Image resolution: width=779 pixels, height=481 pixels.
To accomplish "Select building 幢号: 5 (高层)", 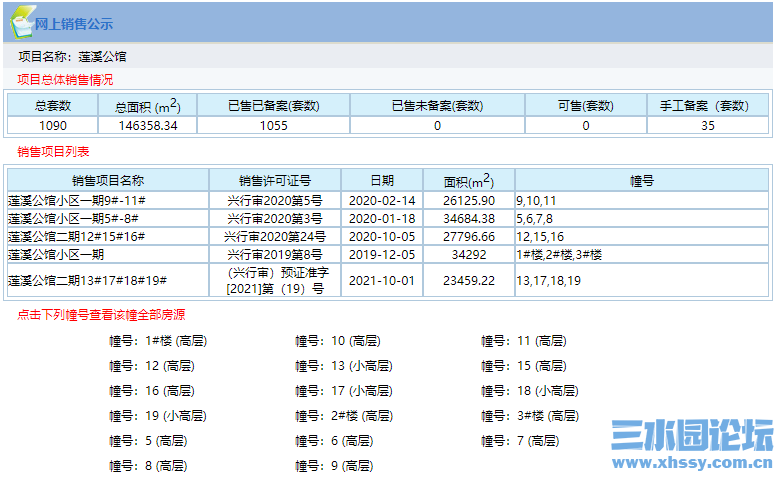I will tap(149, 441).
